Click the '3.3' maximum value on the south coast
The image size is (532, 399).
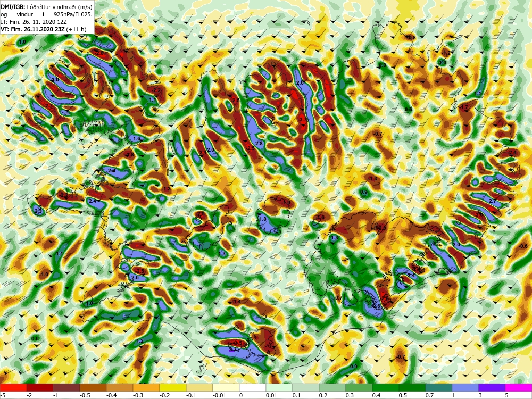point(233,349)
